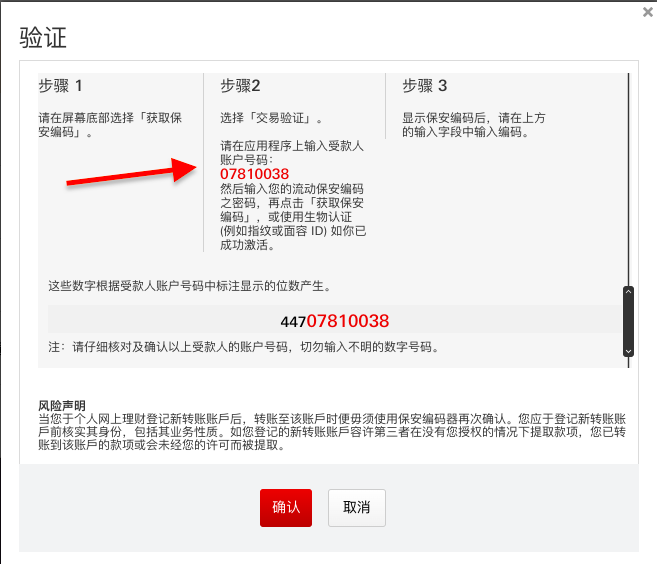Click the red 确认 confirm button
Image resolution: width=657 pixels, height=564 pixels.
286,507
